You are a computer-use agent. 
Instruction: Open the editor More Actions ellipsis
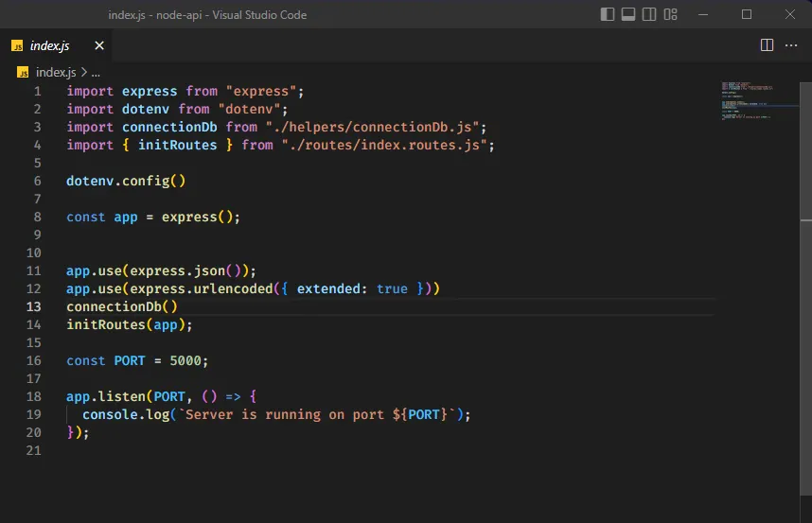coord(791,45)
